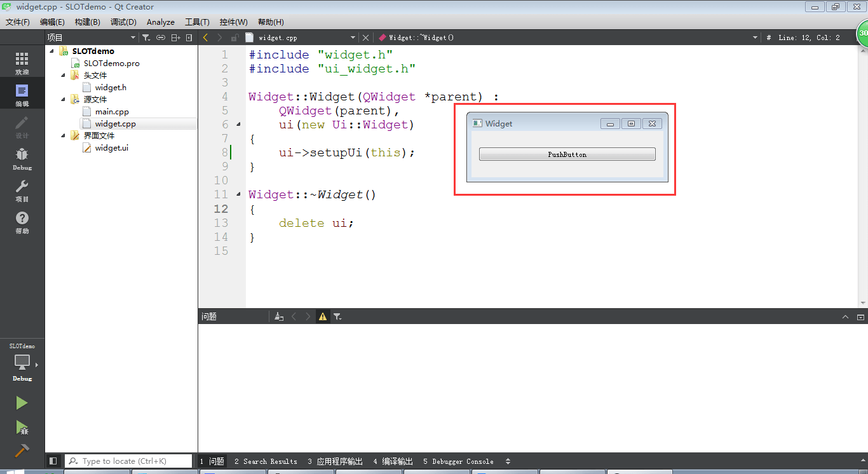Switch to Debug mode in the mode sidebar

pos(22,158)
